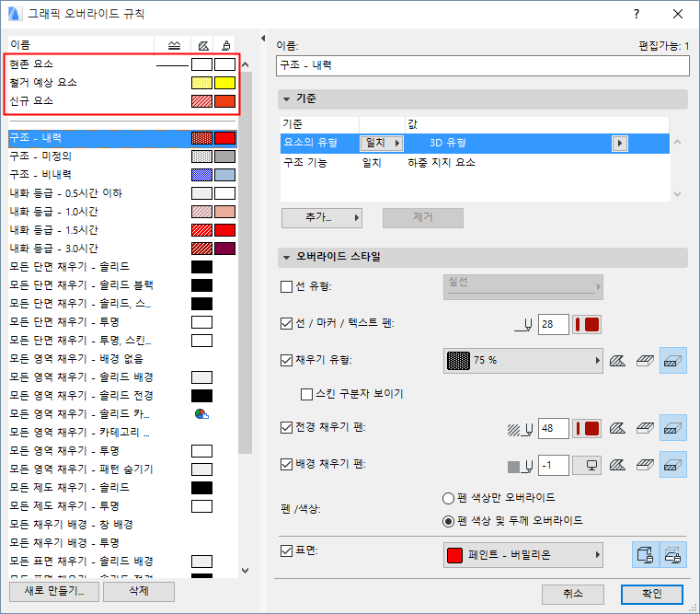Uncheck the 표면 checkbox
This screenshot has height=614, width=700.
click(x=286, y=551)
